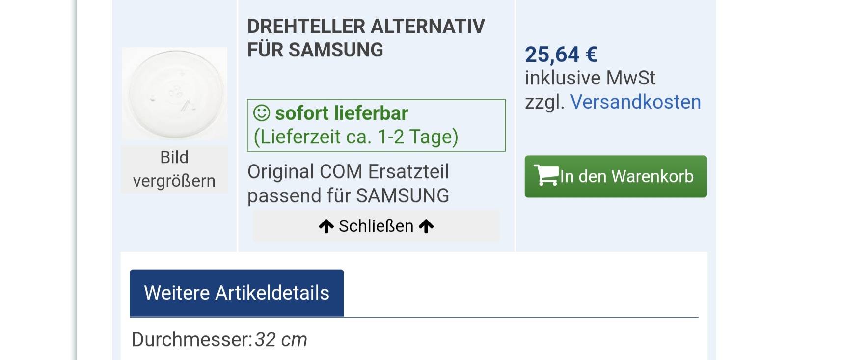Click Bild vergrößern to enlarge image
Image resolution: width=868 pixels, height=360 pixels.
click(x=174, y=169)
